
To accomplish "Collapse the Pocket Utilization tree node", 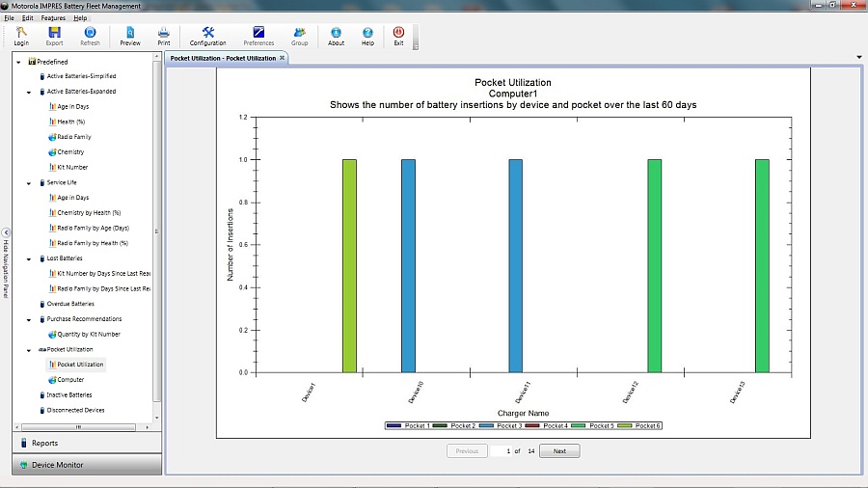I will [29, 350].
